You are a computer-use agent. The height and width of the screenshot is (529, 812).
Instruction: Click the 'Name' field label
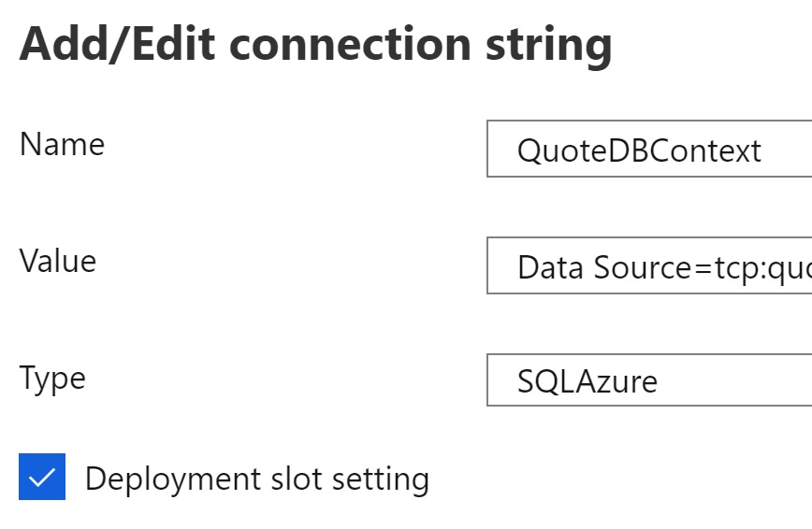62,145
